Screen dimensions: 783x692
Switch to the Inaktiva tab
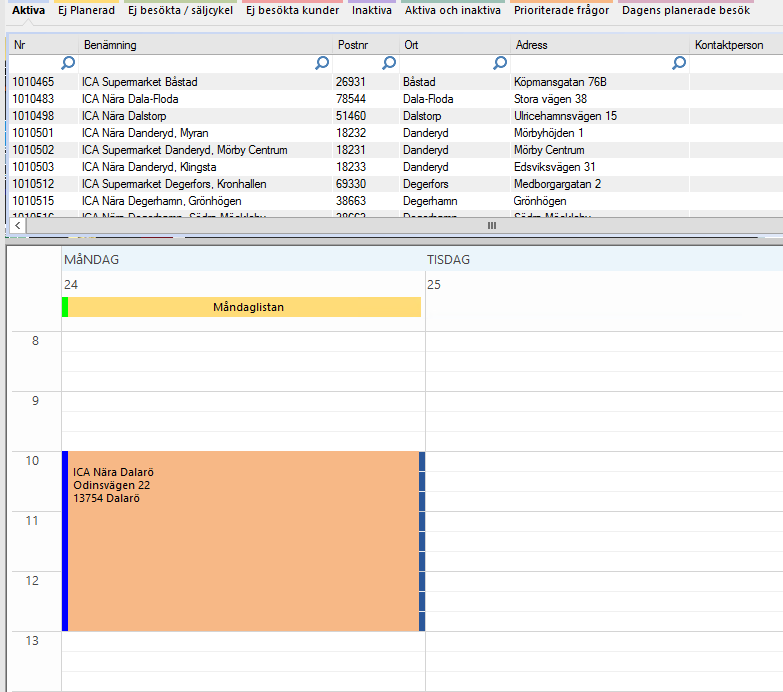point(372,10)
